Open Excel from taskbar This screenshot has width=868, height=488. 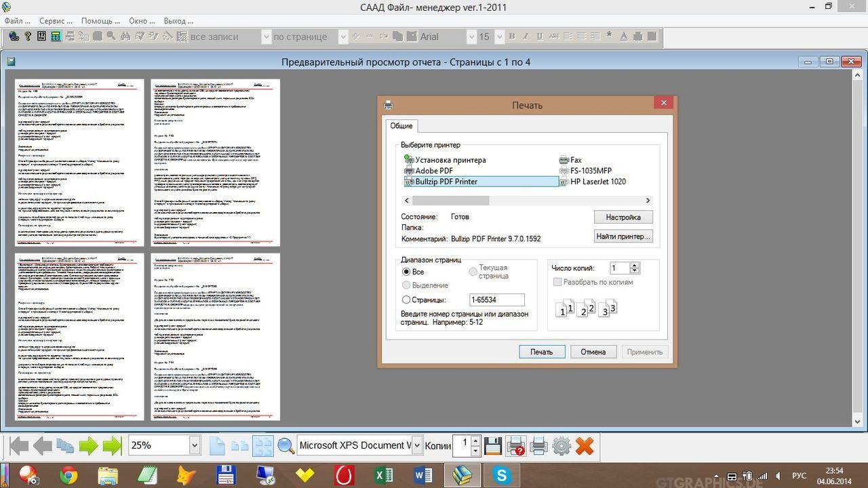384,476
